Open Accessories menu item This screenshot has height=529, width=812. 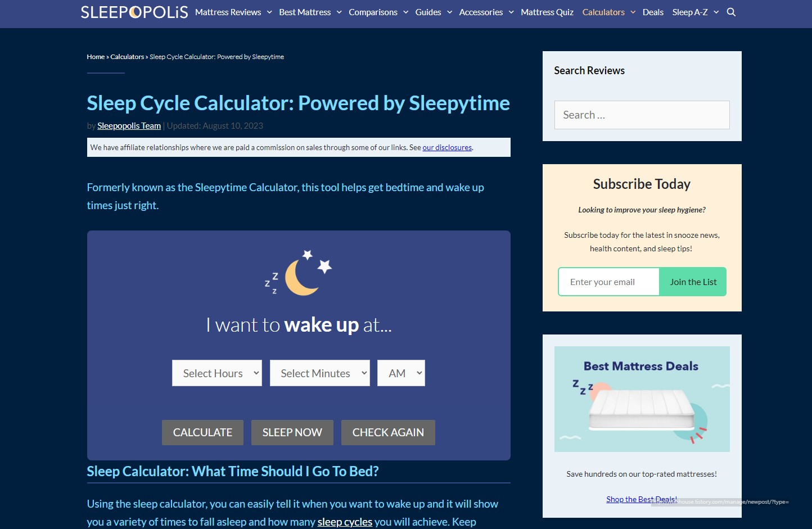[481, 12]
